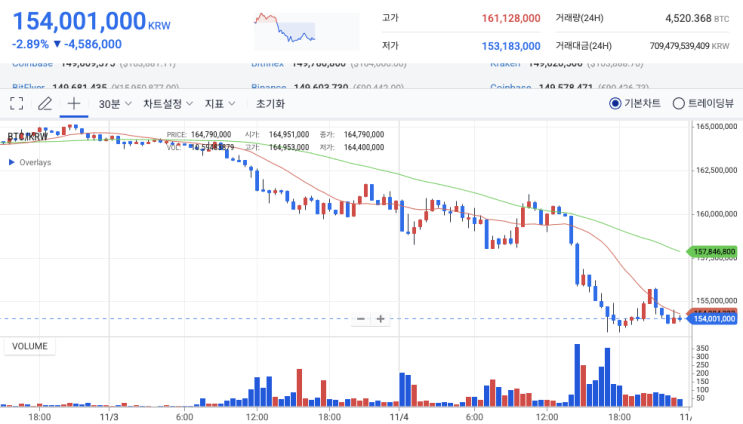Screen dimensions: 743x424
Task: Click the tallest blue volume bar
Action: 577,375
